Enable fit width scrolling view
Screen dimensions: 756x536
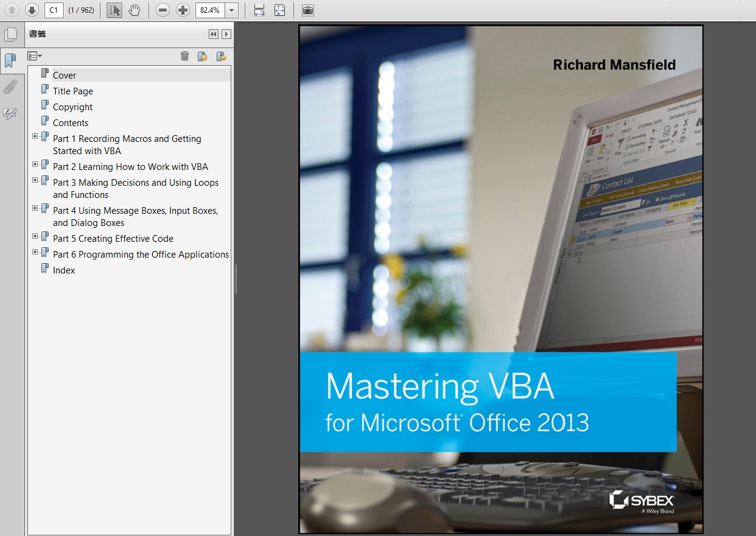pyautogui.click(x=259, y=10)
